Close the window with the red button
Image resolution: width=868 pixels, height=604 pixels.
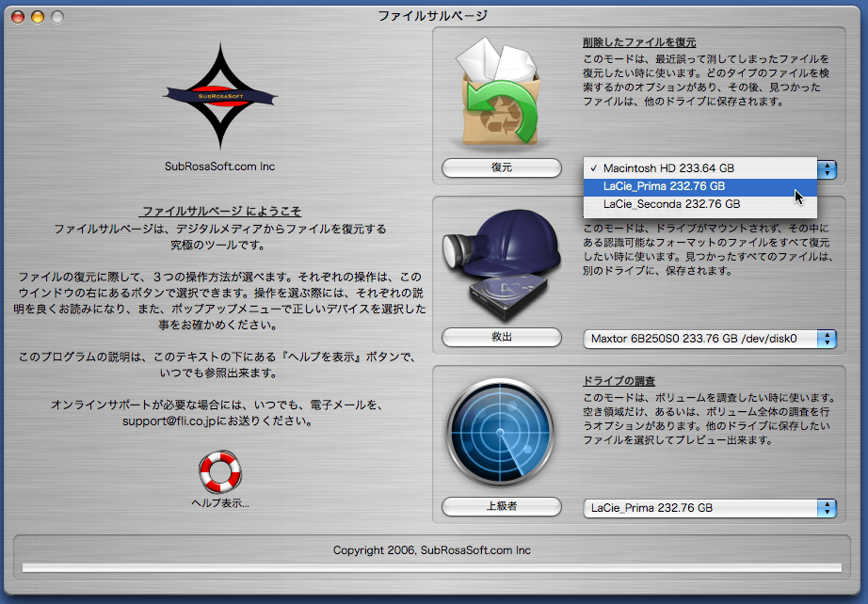18,17
